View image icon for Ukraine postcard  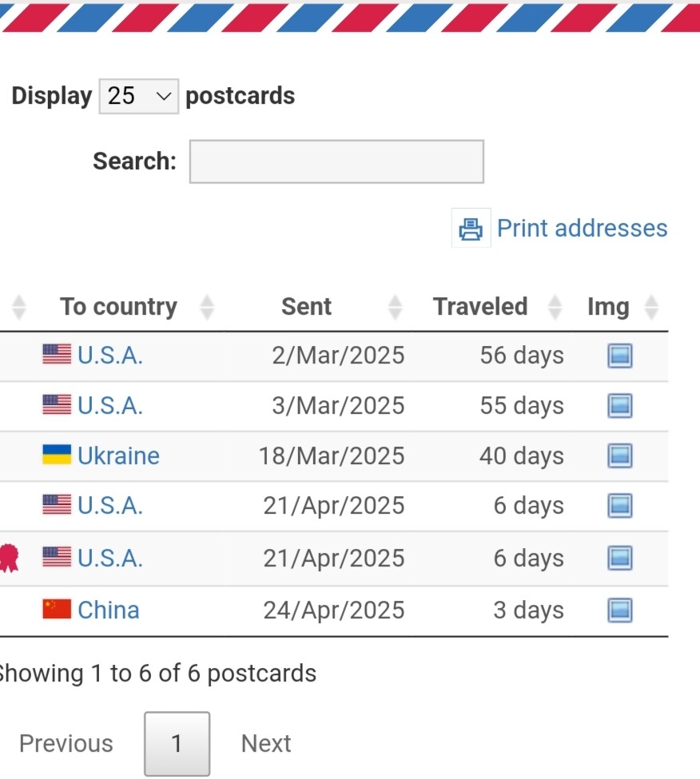[619, 456]
